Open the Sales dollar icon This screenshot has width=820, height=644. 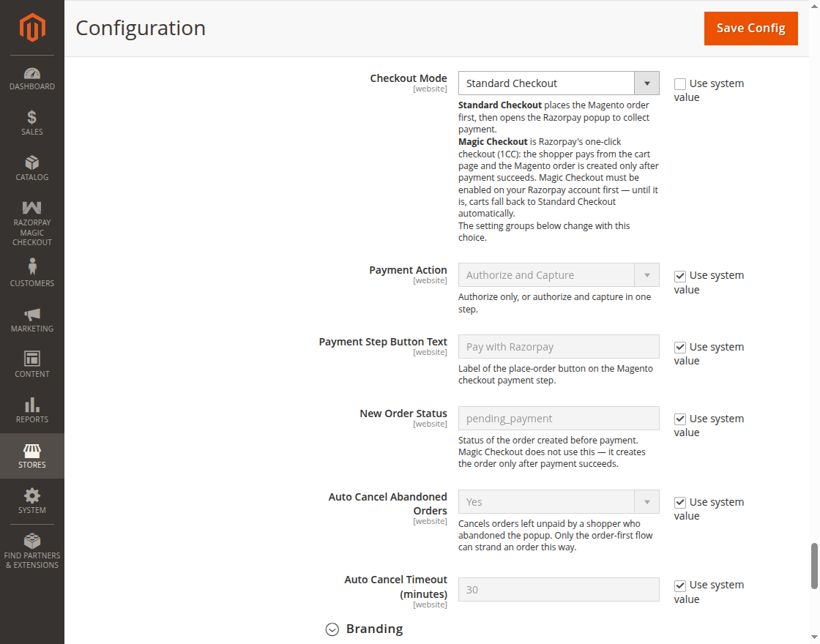pos(32,117)
